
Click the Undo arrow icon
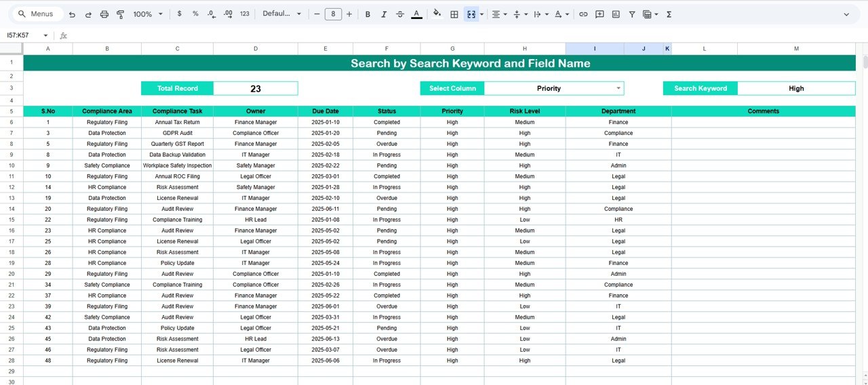click(72, 14)
